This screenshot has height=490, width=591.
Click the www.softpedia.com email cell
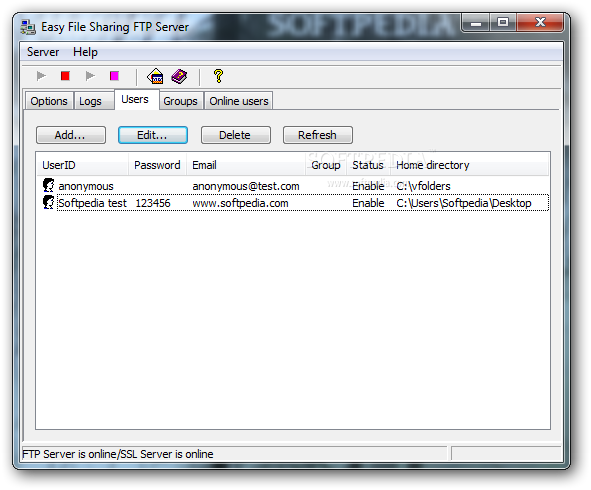[240, 203]
